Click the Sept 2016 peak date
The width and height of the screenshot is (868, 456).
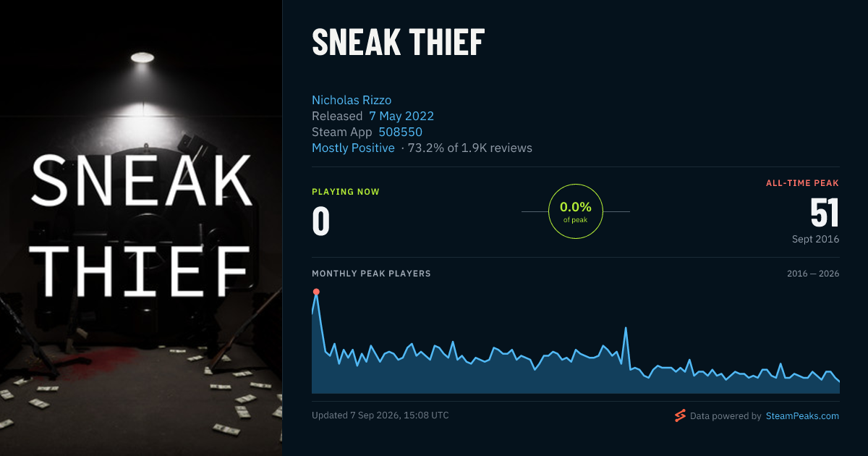815,239
